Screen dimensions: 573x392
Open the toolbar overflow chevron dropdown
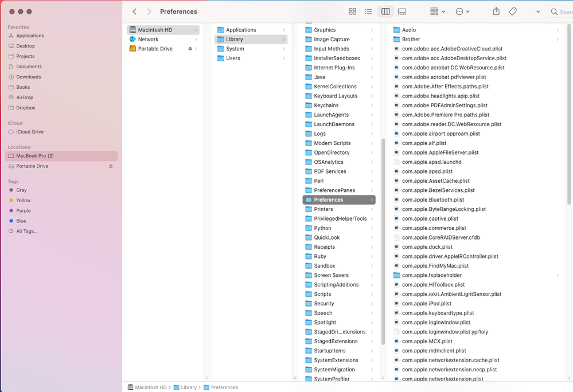[538, 11]
